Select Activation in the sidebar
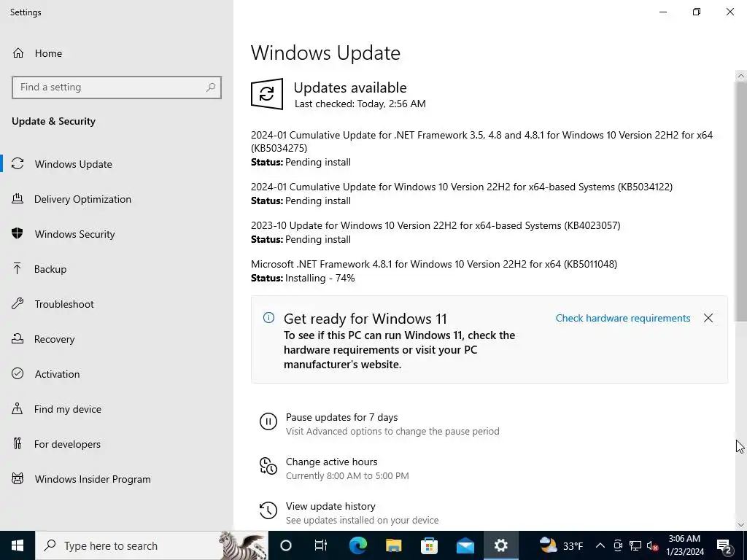 116,374
